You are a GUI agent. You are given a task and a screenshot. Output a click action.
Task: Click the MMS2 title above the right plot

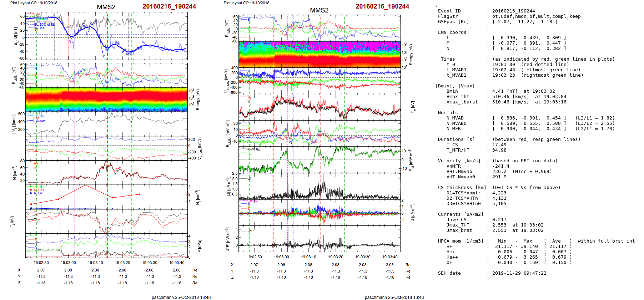[x=319, y=10]
